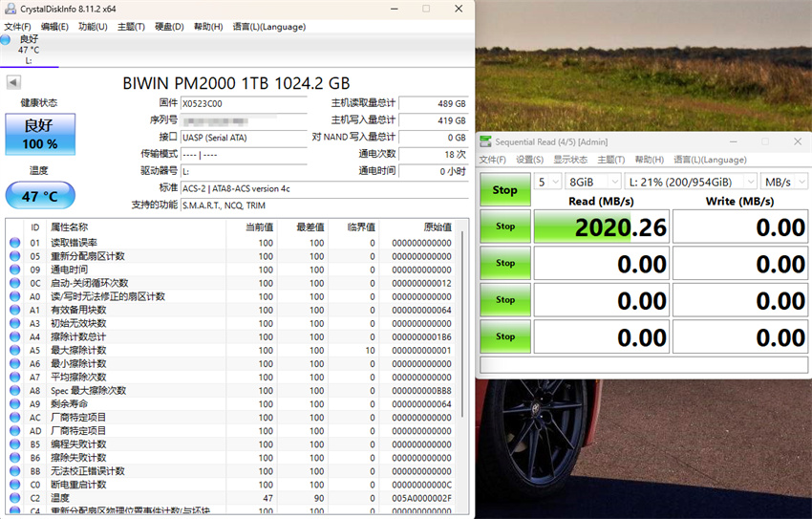Click the empty status bar in the Sequential Read window
812x519 pixels.
click(x=644, y=365)
